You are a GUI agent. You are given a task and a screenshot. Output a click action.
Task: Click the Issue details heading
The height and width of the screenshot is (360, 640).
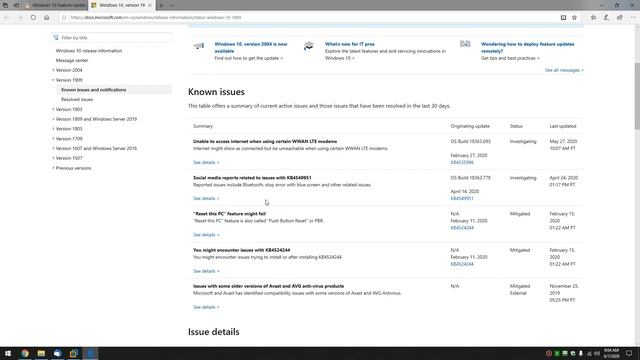tap(213, 331)
